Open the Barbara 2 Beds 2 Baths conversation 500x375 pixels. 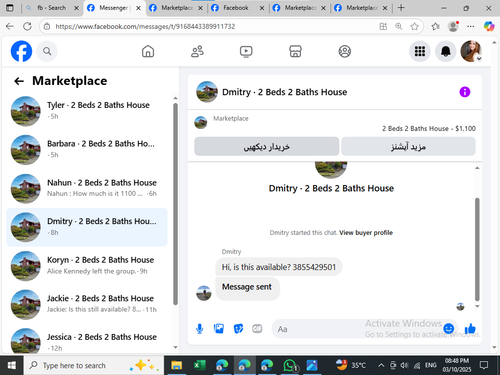click(x=87, y=149)
